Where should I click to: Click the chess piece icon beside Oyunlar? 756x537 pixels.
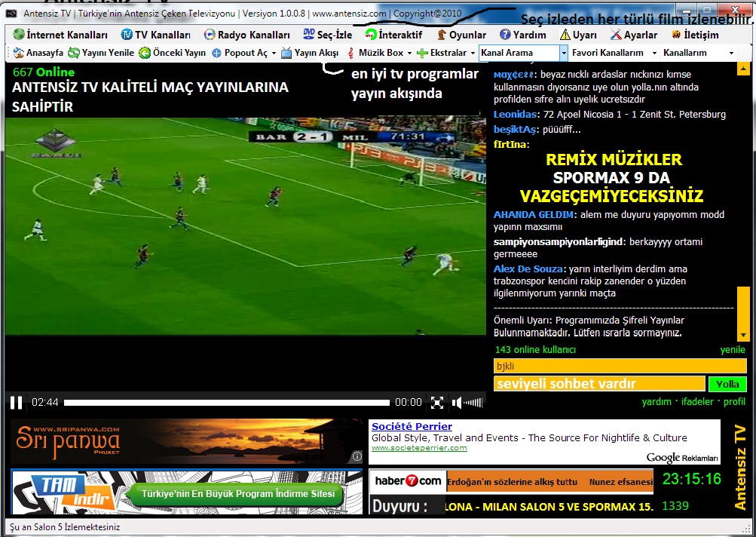click(x=442, y=35)
